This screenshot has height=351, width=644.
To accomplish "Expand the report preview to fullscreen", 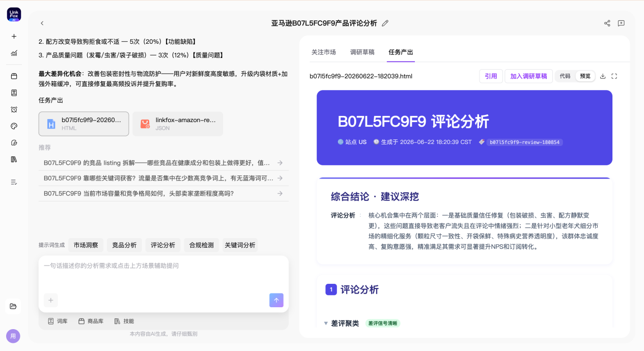I will coord(614,76).
